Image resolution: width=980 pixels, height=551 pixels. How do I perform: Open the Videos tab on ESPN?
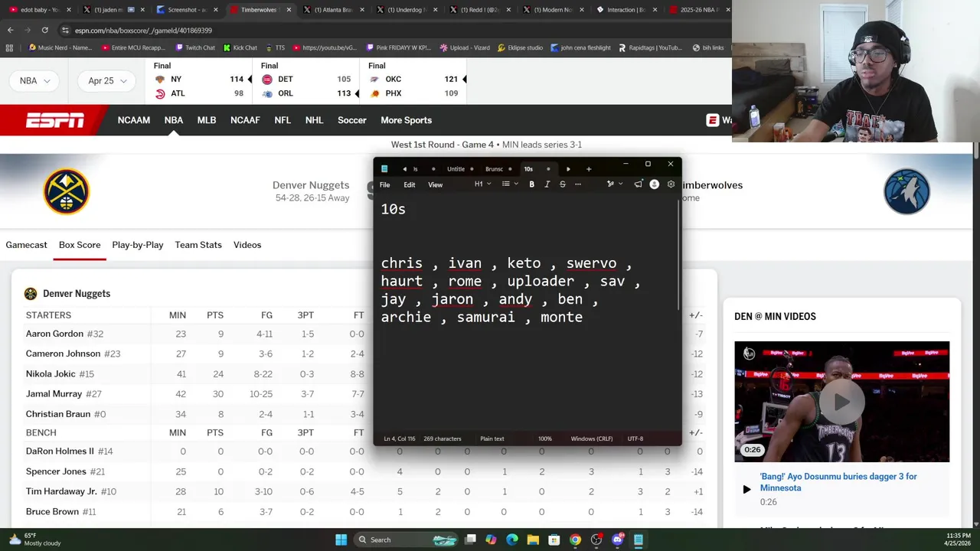(247, 245)
